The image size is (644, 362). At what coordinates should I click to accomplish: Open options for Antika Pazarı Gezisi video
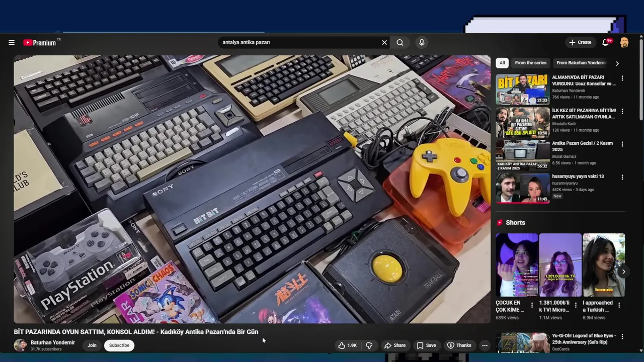click(x=622, y=144)
